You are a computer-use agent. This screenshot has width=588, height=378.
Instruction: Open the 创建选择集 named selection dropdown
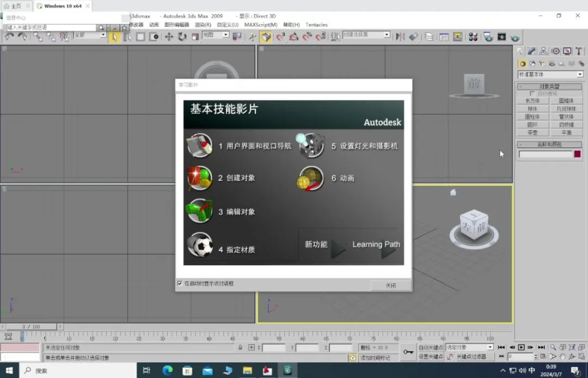coord(366,34)
